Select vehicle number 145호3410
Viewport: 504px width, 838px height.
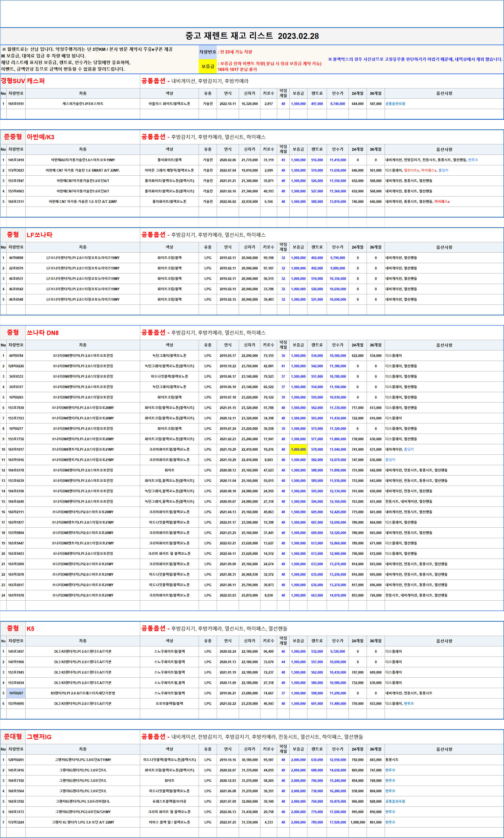pyautogui.click(x=16, y=160)
